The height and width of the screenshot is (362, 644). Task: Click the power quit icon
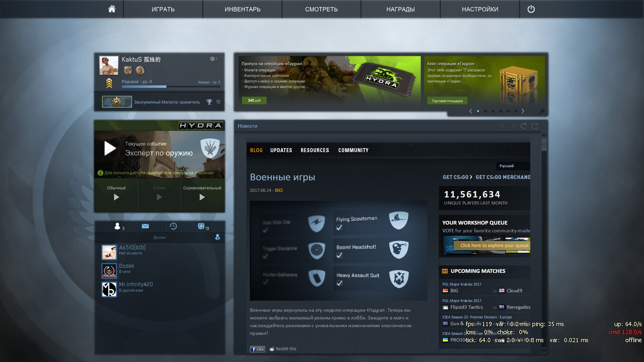[x=531, y=9]
